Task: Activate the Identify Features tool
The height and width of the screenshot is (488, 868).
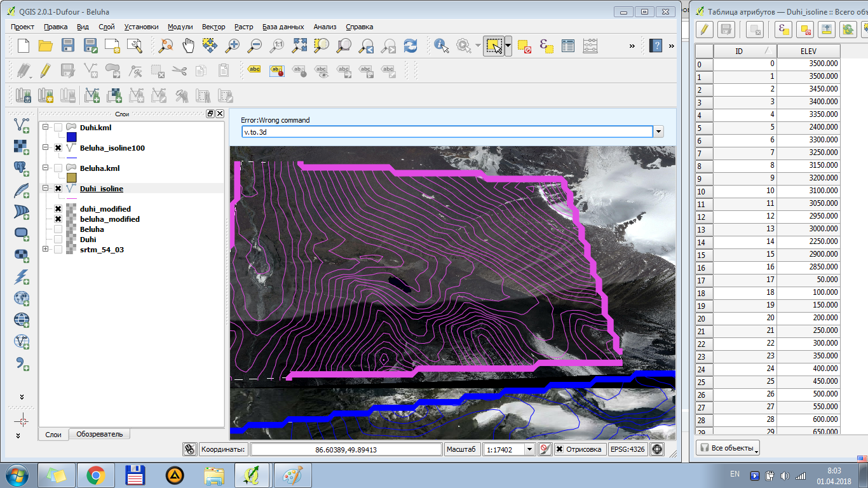Action: coord(441,46)
